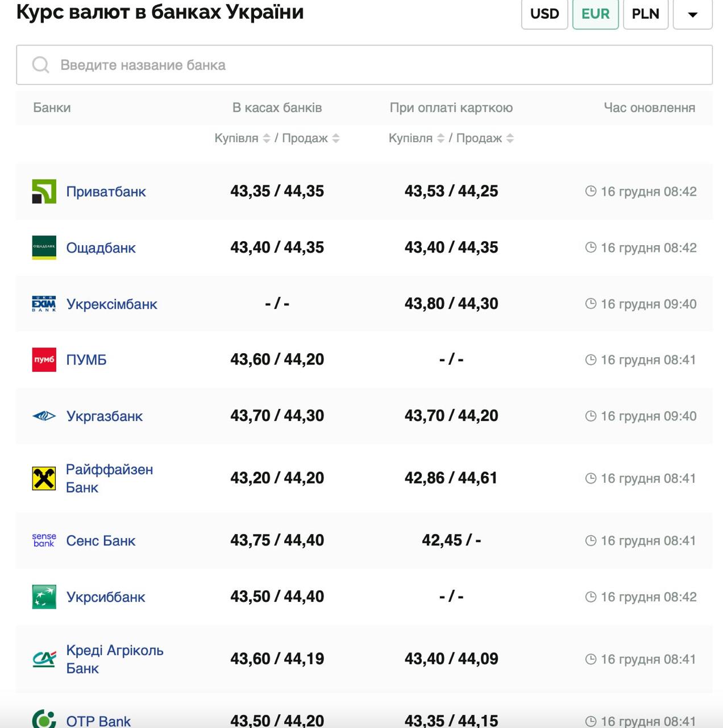Click the Oschadbank logo icon
The image size is (723, 728).
[44, 248]
